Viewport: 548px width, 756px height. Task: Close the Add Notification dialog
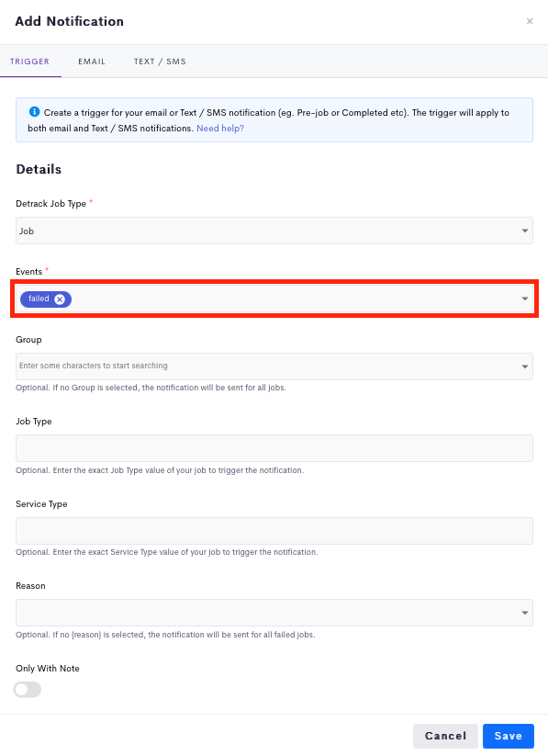[530, 21]
